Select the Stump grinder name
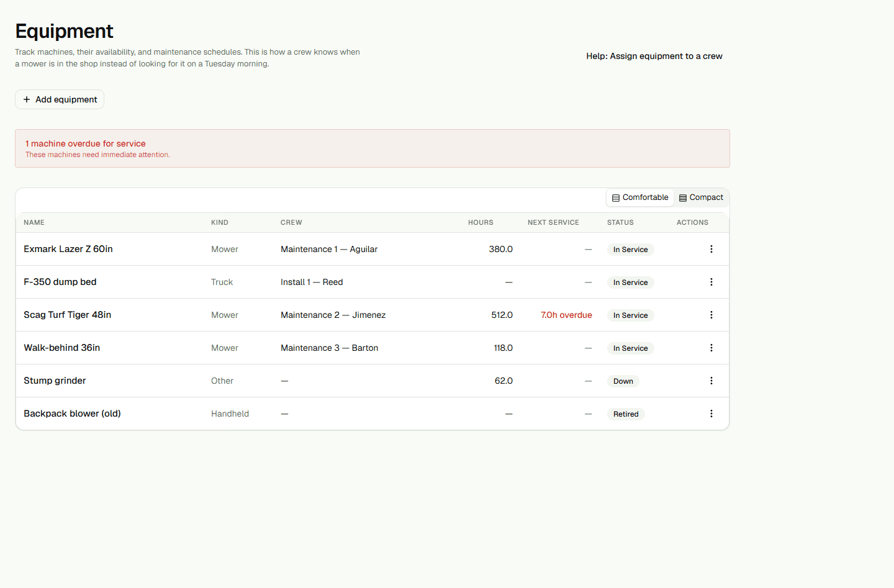The width and height of the screenshot is (894, 588). point(55,381)
